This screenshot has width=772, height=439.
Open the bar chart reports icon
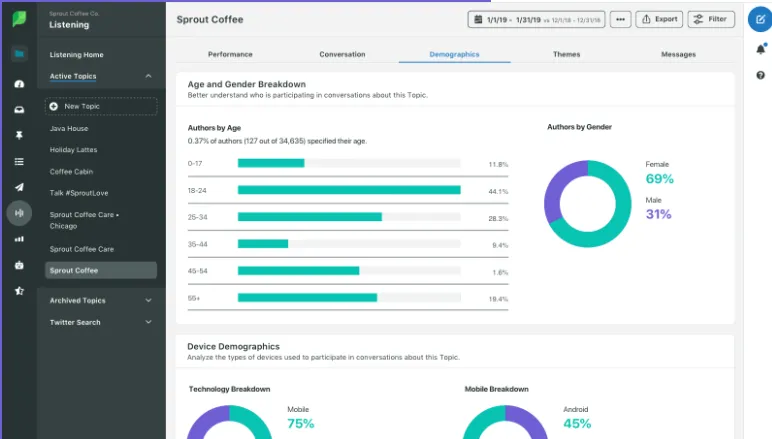tap(19, 239)
